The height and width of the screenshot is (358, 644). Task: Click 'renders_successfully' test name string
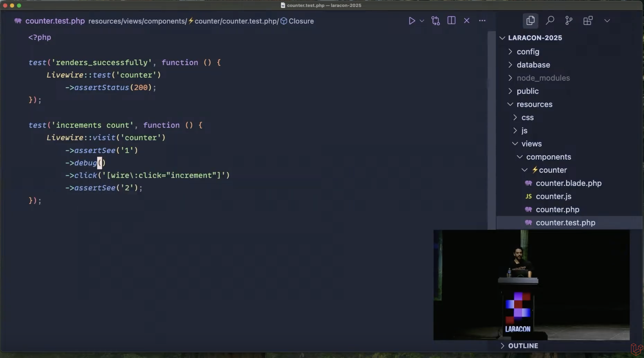(101, 62)
